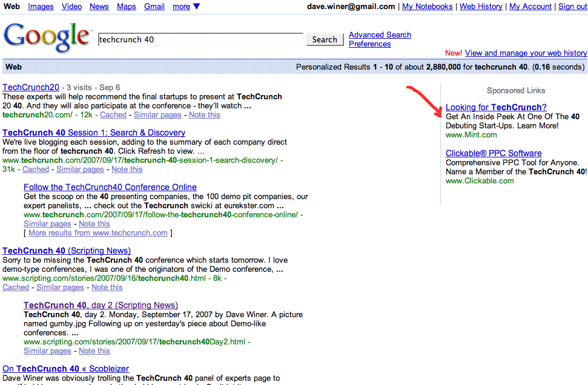This screenshot has width=588, height=385.
Task: Go to News search
Action: point(99,7)
